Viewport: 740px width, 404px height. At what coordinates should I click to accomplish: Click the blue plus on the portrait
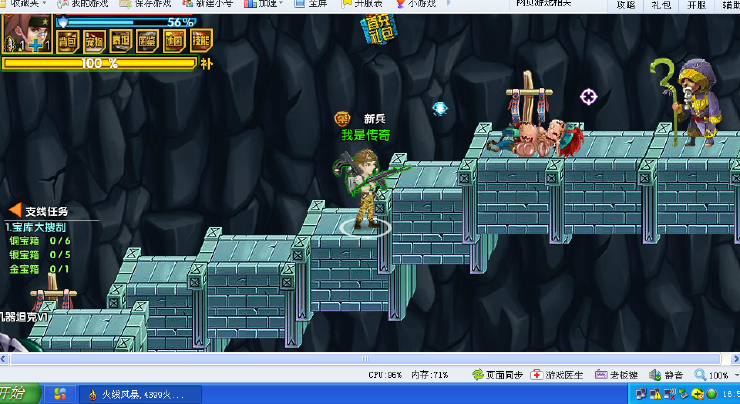click(x=36, y=45)
